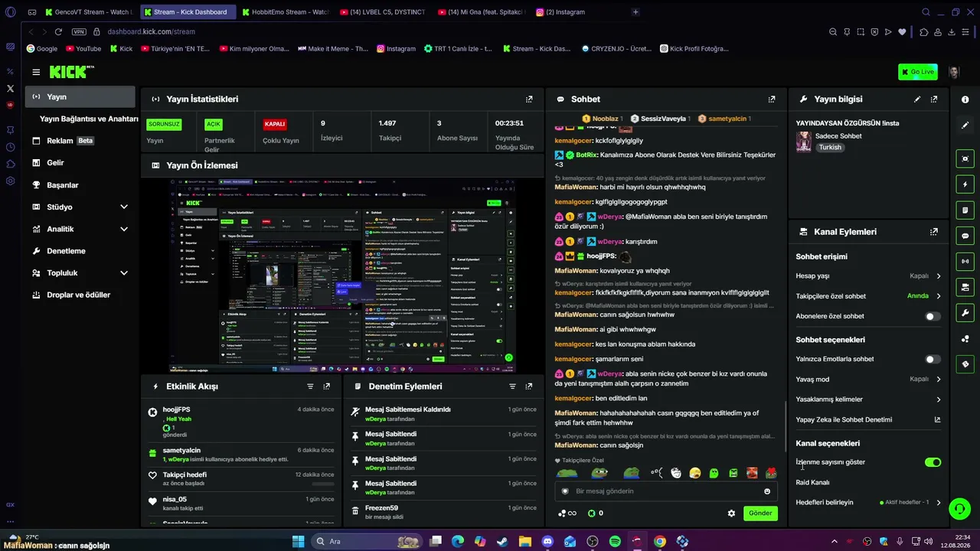Viewport: 980px width, 551px height.
Task: Pop out the Yayın Ön İzlemesi panel
Action: 529,165
